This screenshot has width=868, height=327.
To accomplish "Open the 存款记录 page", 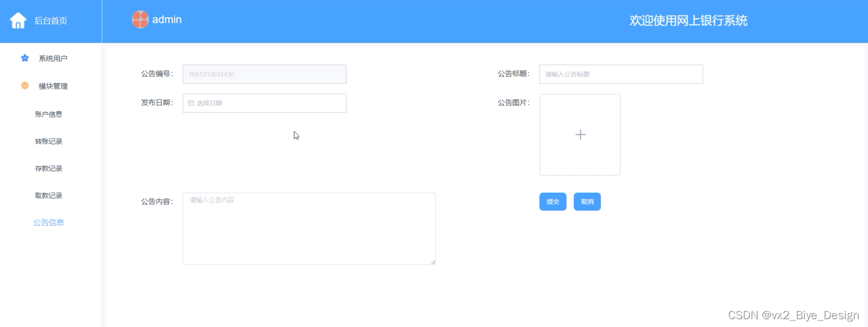I will click(49, 169).
